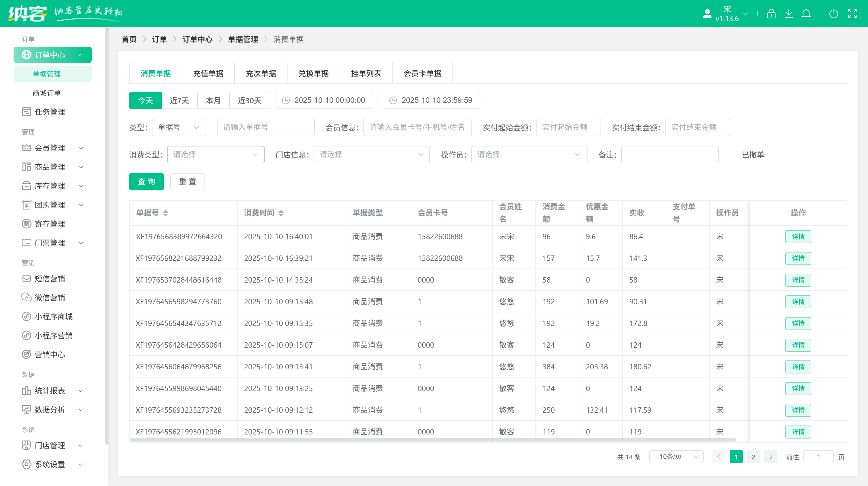Click 详情 for order XF1976568389972664320

coord(798,236)
